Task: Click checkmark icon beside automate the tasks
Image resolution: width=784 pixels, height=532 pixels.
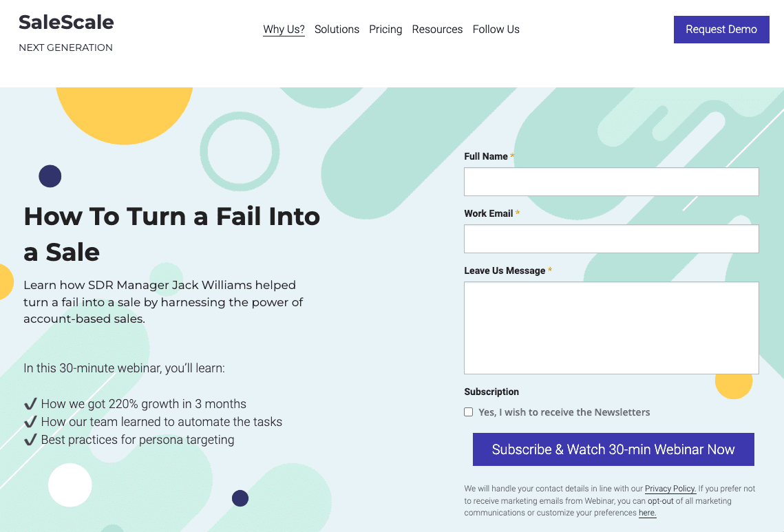Action: click(x=30, y=422)
